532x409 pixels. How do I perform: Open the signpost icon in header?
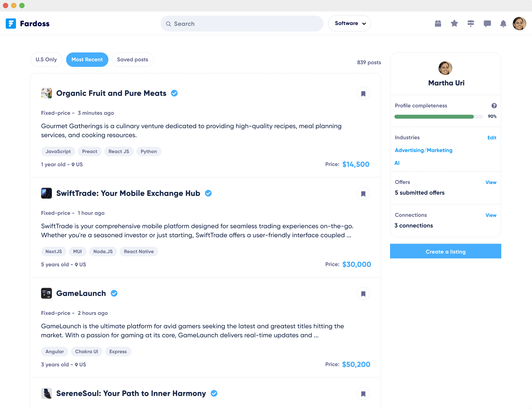click(471, 24)
